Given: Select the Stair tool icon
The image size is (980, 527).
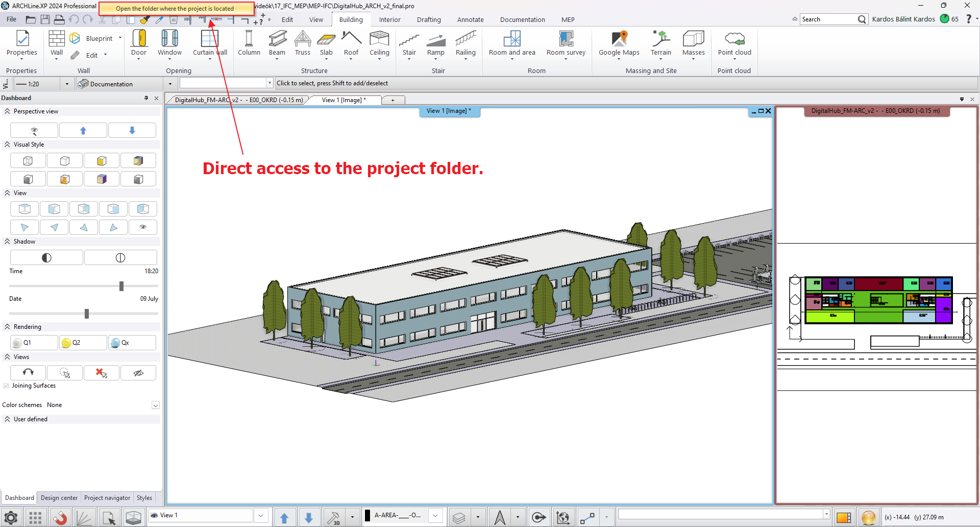Looking at the screenshot, I should coord(409,39).
